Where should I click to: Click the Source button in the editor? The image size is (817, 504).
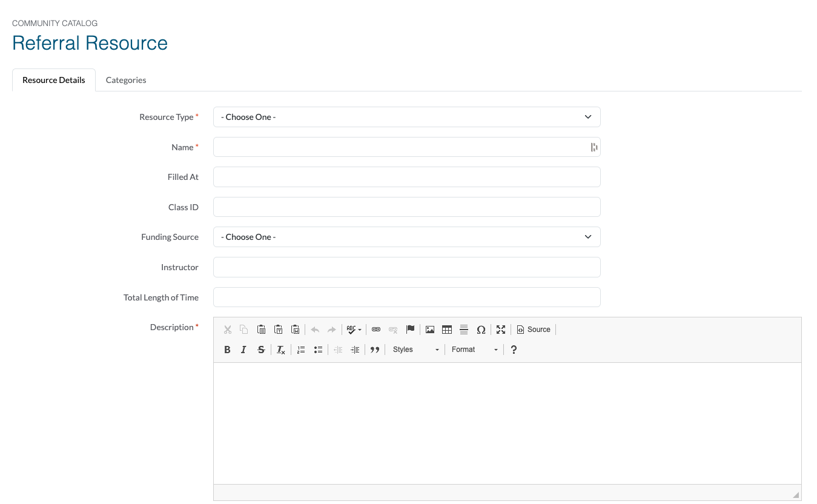(x=534, y=330)
